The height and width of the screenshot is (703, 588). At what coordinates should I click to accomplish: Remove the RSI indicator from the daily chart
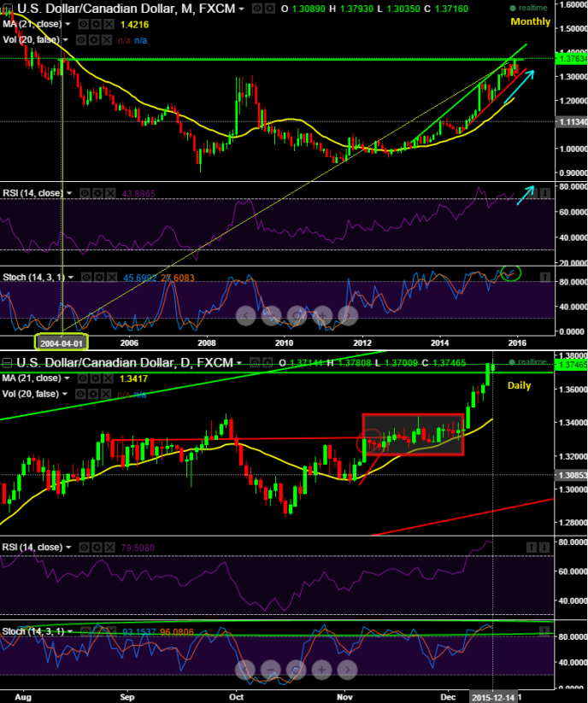[109, 548]
